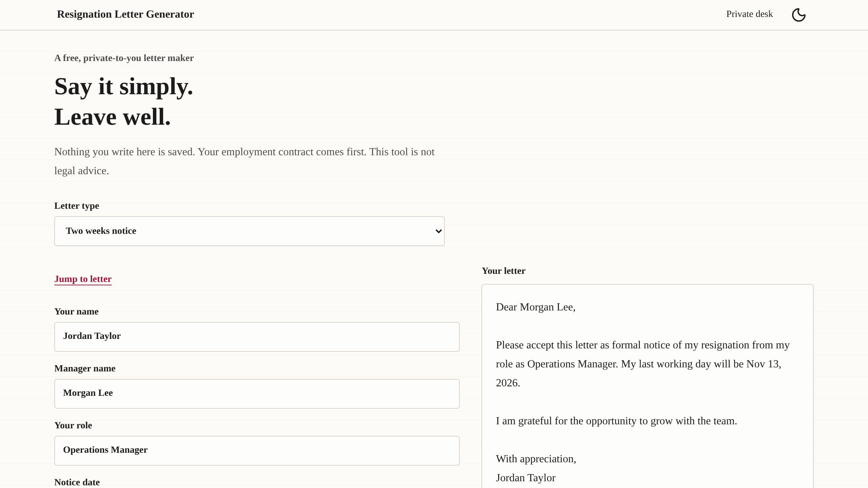Open the Letter type dropdown

pyautogui.click(x=249, y=231)
